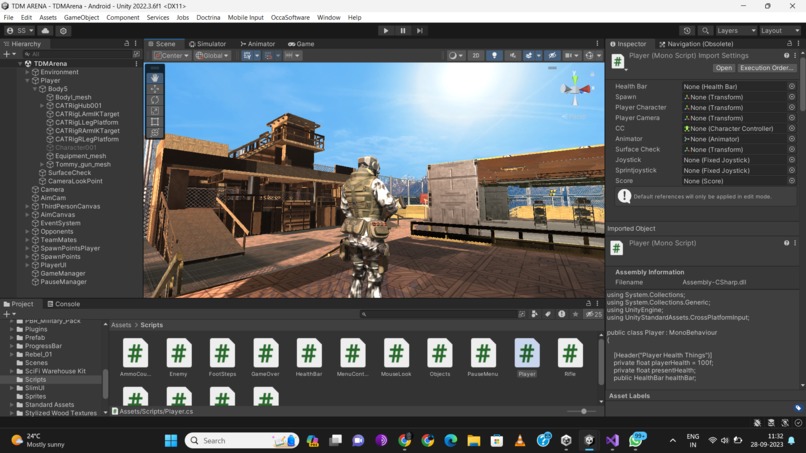The width and height of the screenshot is (806, 453).
Task: Toggle hidden objects visibility in Scene
Action: (552, 56)
